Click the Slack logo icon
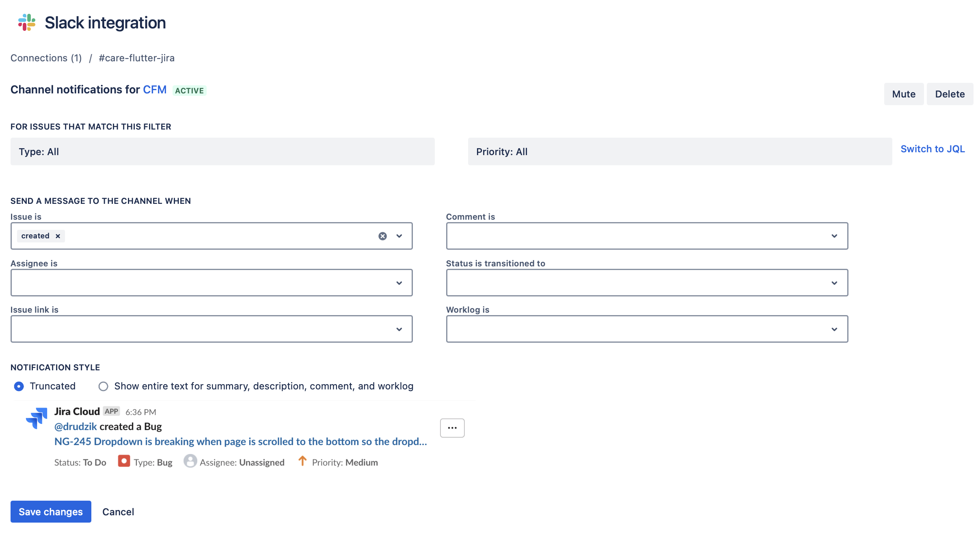 coord(27,22)
